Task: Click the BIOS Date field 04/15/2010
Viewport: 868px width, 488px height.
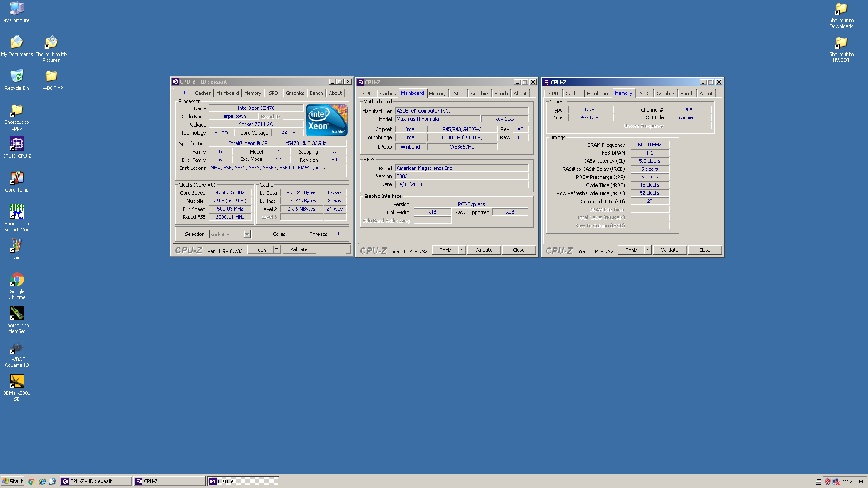Action: 462,184
